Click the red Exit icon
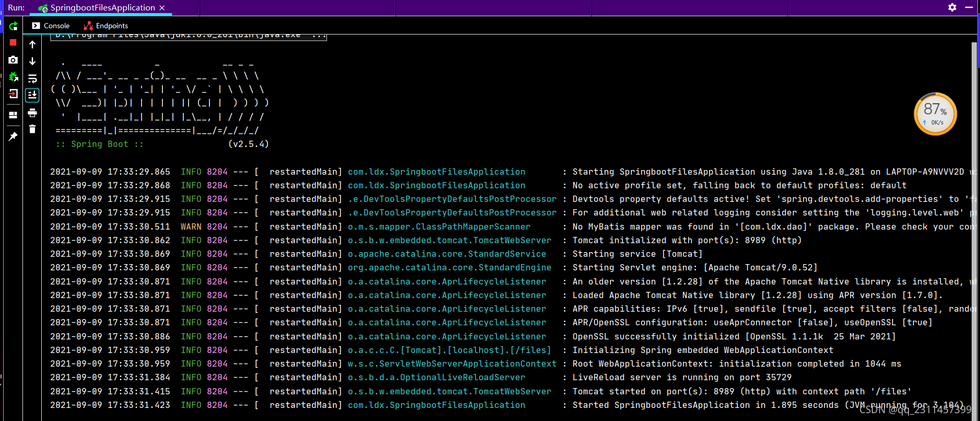 [13, 94]
